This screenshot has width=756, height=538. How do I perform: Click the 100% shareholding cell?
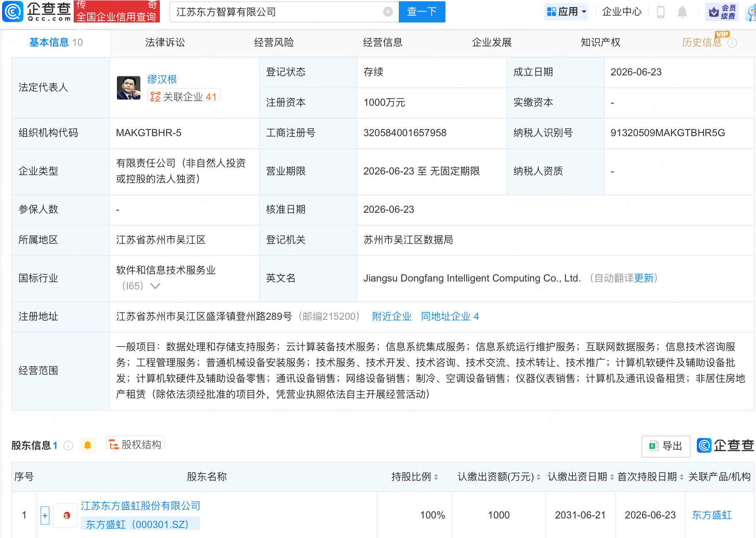[x=432, y=515]
